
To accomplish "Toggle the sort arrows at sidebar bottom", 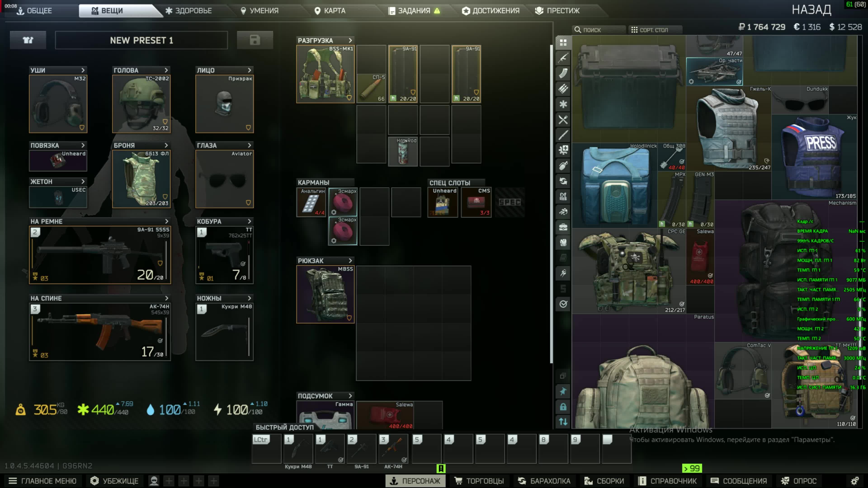I will [x=563, y=422].
